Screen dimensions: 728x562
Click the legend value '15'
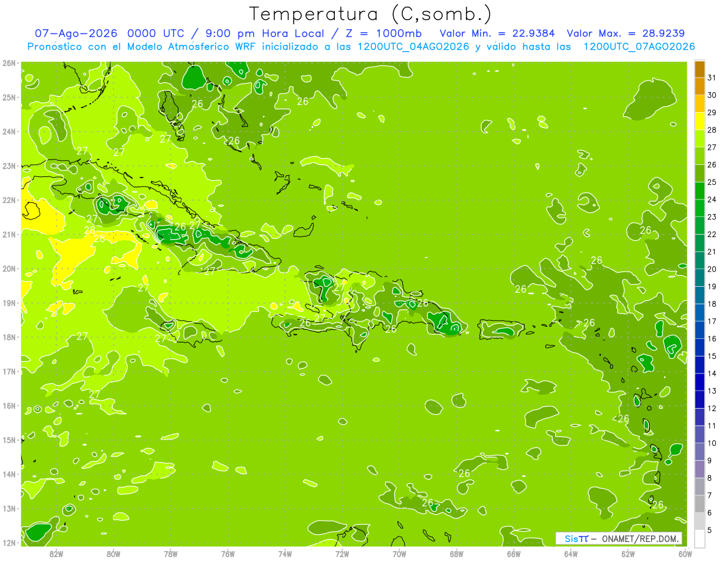[712, 356]
